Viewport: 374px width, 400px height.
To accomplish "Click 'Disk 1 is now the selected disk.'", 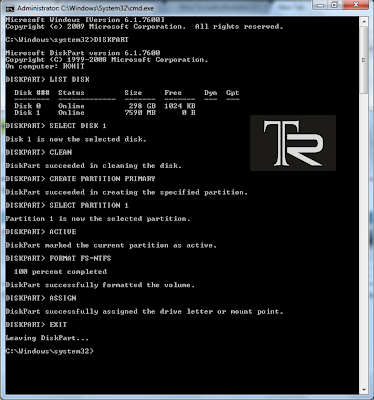I will click(76, 139).
